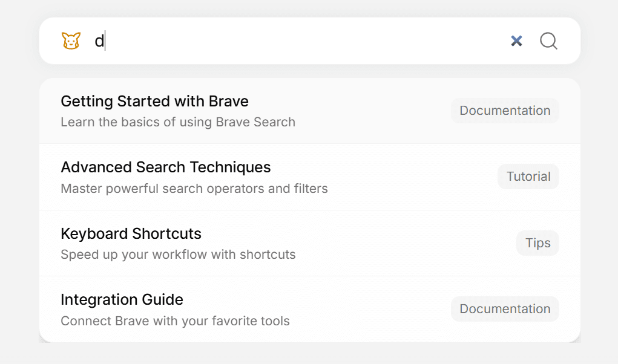The height and width of the screenshot is (364, 618).
Task: Click the Tutorial badge for Advanced Search Techniques
Action: 528,177
